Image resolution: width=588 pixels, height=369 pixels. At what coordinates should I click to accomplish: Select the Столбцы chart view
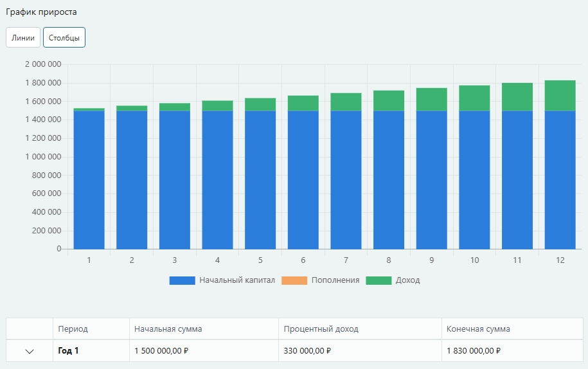tap(64, 37)
